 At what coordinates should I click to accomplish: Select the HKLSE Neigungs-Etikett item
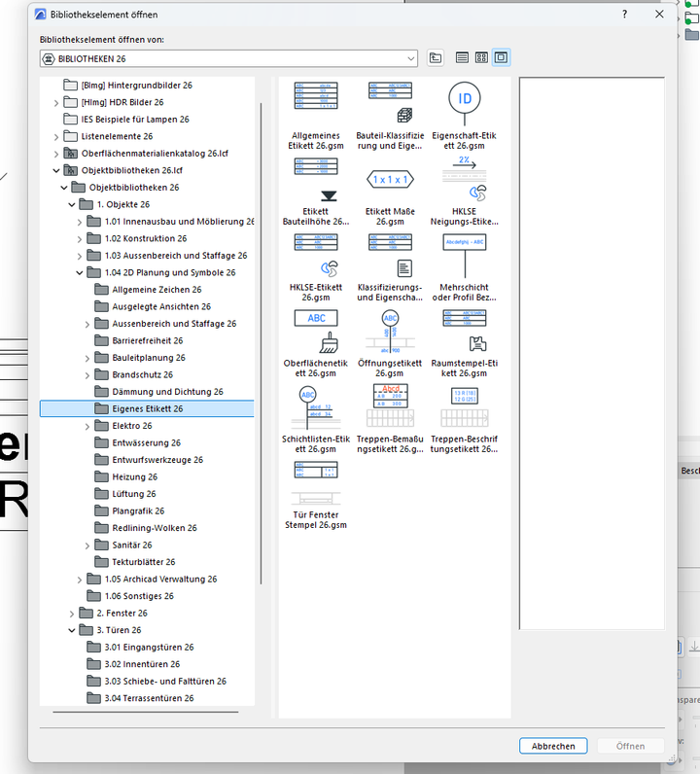pos(464,192)
